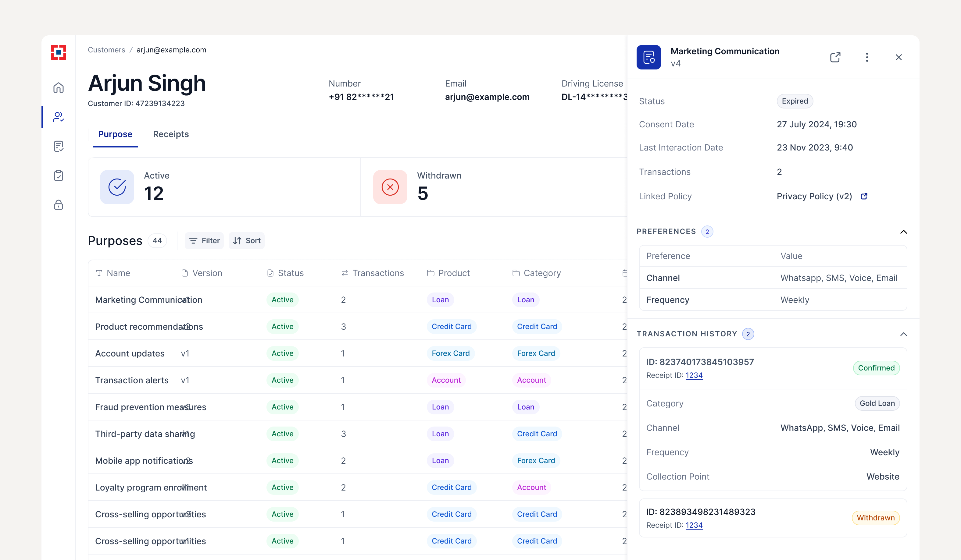The height and width of the screenshot is (560, 961).
Task: Open the lock sidebar icon
Action: (x=58, y=205)
